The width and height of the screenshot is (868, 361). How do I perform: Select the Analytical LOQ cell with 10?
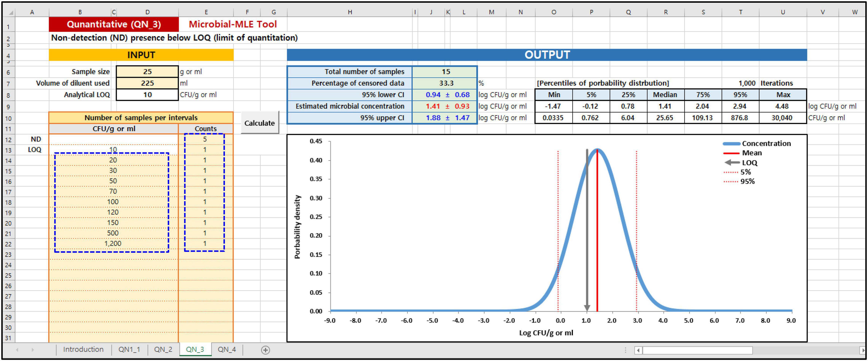tap(147, 94)
